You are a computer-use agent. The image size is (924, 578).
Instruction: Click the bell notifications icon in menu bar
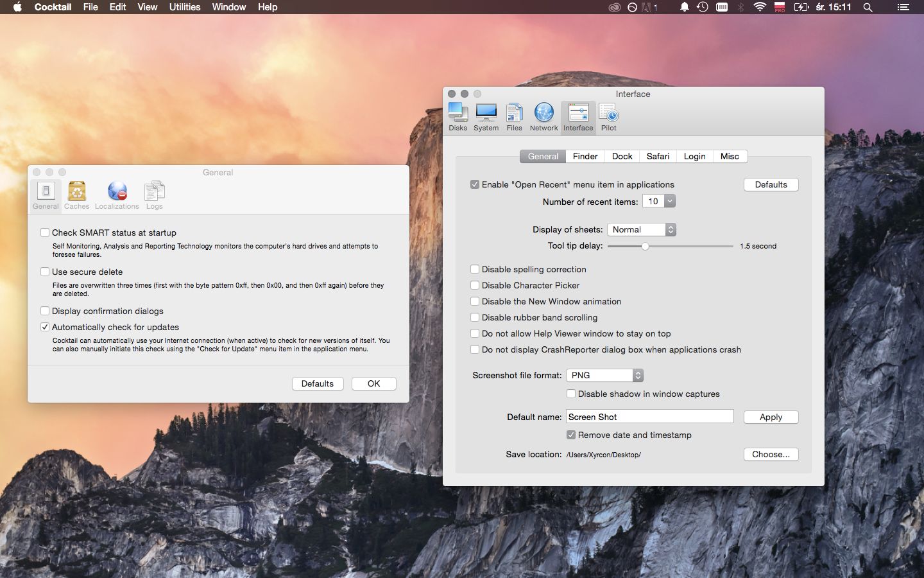[x=684, y=7]
